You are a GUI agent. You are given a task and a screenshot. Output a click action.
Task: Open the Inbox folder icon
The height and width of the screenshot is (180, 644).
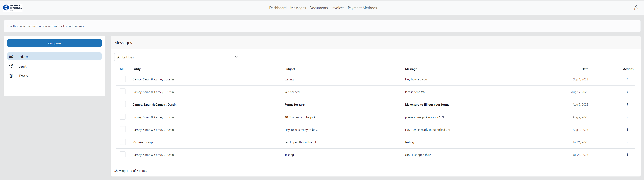tap(11, 56)
